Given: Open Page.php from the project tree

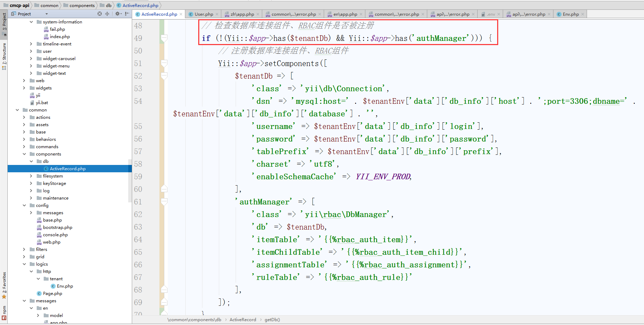Looking at the screenshot, I should coord(52,294).
